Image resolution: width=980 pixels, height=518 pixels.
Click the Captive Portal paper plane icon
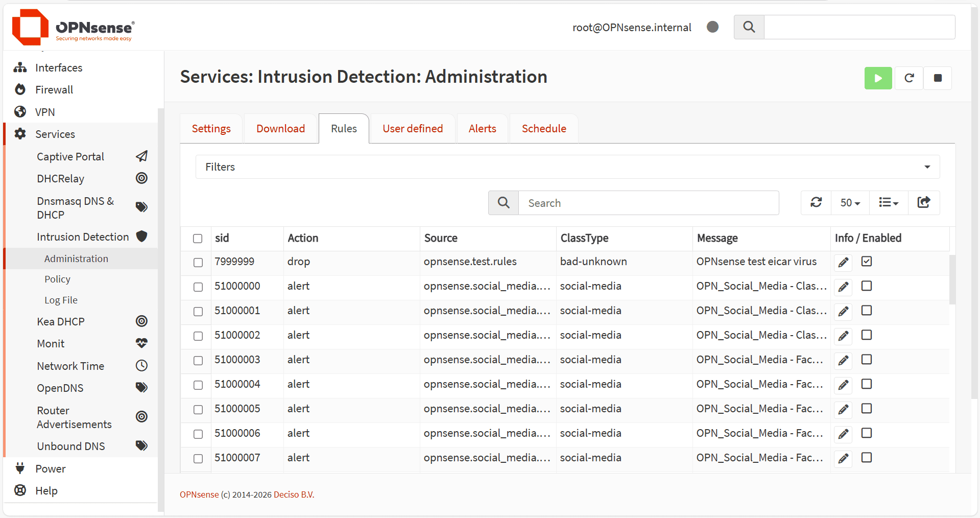[141, 156]
